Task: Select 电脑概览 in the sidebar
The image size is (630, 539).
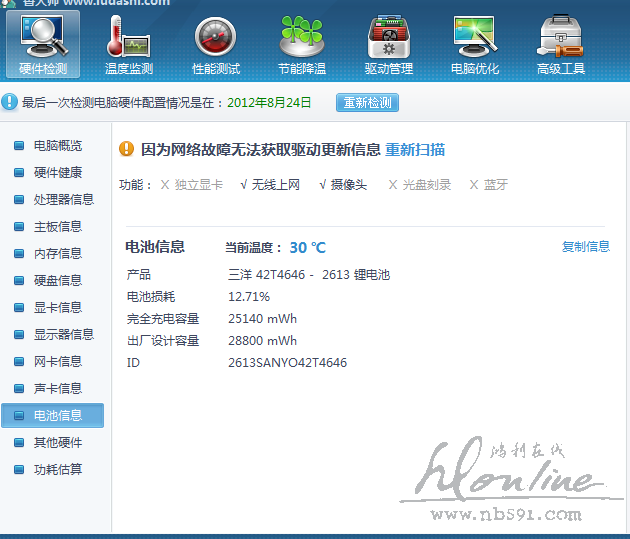Action: click(57, 145)
